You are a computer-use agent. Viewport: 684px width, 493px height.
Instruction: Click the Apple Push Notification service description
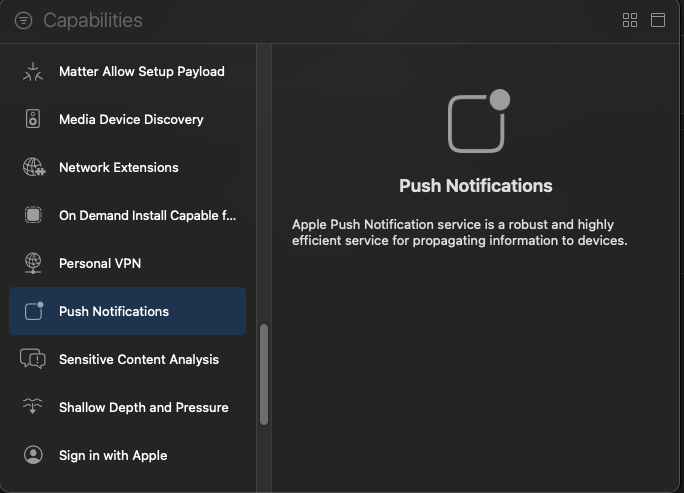tap(459, 233)
